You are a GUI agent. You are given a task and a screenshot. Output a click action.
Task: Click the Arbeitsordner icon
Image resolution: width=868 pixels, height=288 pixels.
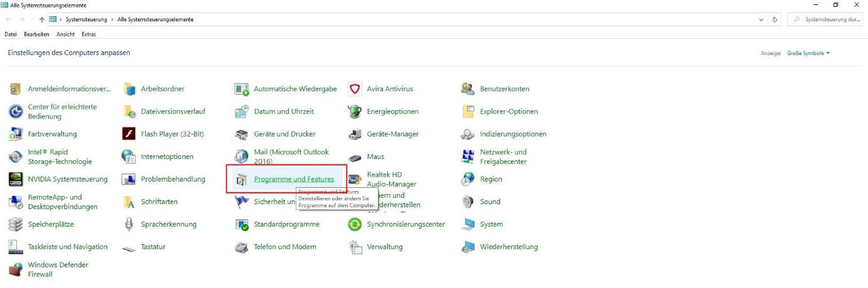point(129,89)
